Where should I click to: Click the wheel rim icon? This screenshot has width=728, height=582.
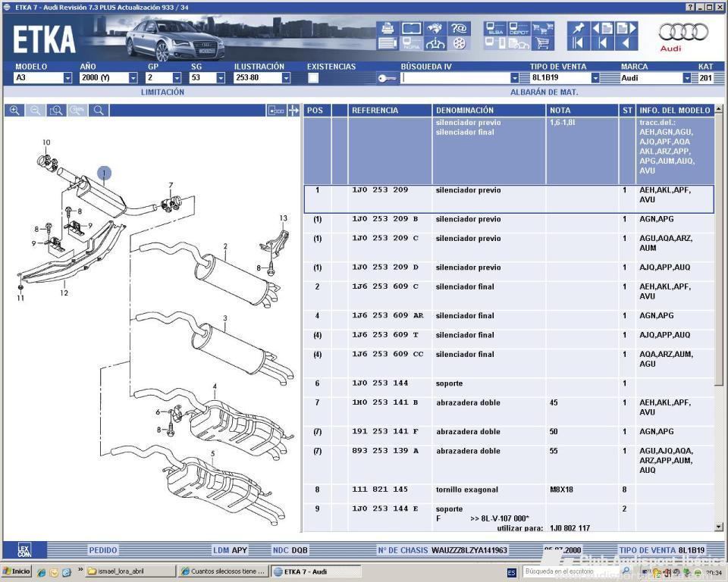tap(460, 44)
